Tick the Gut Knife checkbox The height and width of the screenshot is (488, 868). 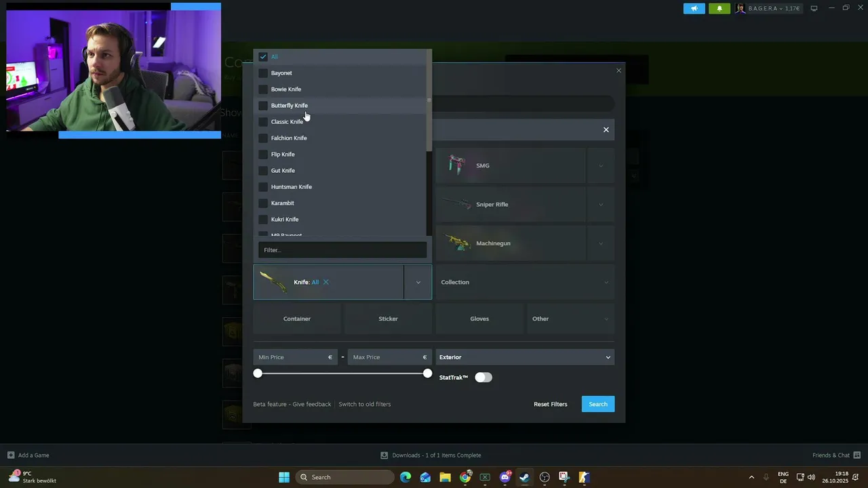click(263, 171)
